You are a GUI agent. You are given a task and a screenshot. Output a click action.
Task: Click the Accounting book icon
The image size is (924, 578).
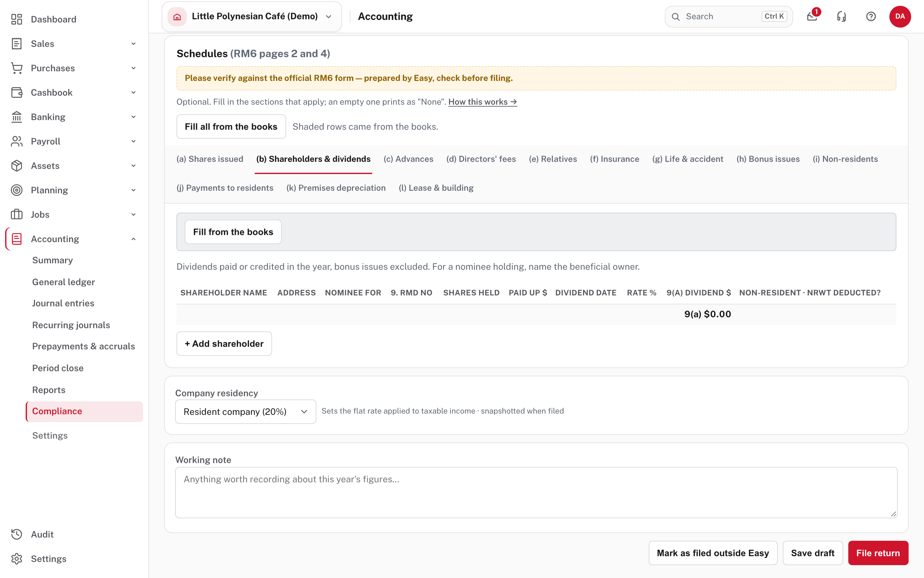pyautogui.click(x=16, y=239)
